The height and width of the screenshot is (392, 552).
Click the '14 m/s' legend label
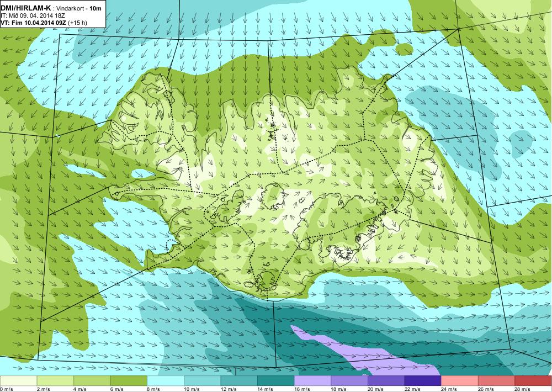pyautogui.click(x=266, y=389)
